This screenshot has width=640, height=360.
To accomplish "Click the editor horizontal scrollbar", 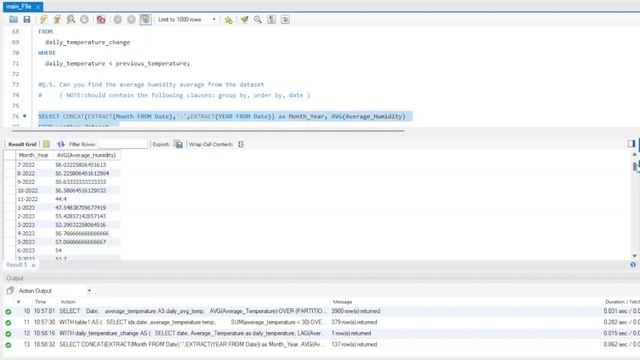I will pyautogui.click(x=208, y=131).
